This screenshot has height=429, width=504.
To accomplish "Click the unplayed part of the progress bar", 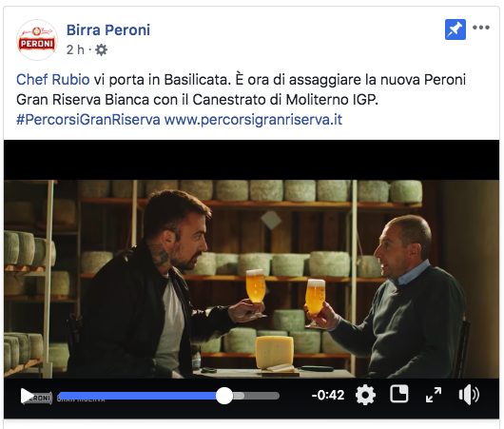I will coord(256,396).
